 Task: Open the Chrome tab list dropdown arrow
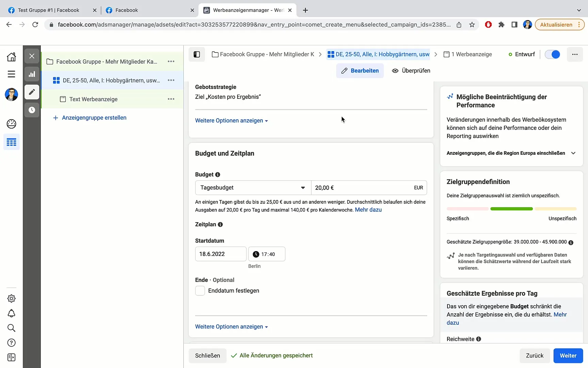(579, 10)
